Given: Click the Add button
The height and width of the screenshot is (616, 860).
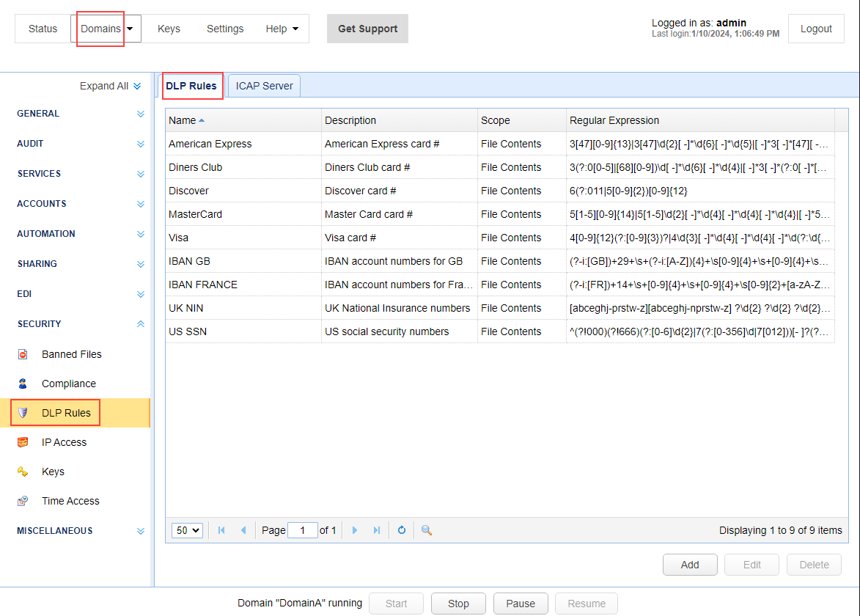Looking at the screenshot, I should click(690, 565).
